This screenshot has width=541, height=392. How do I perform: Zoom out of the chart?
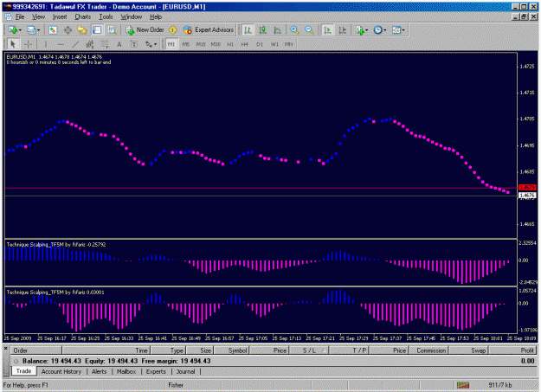click(309, 30)
